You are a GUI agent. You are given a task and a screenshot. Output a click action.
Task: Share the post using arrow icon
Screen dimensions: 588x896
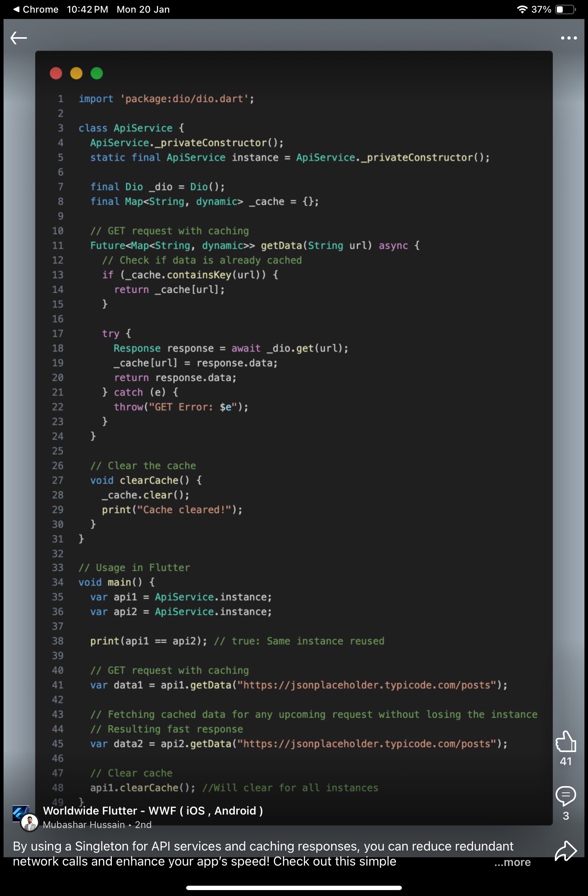click(566, 851)
